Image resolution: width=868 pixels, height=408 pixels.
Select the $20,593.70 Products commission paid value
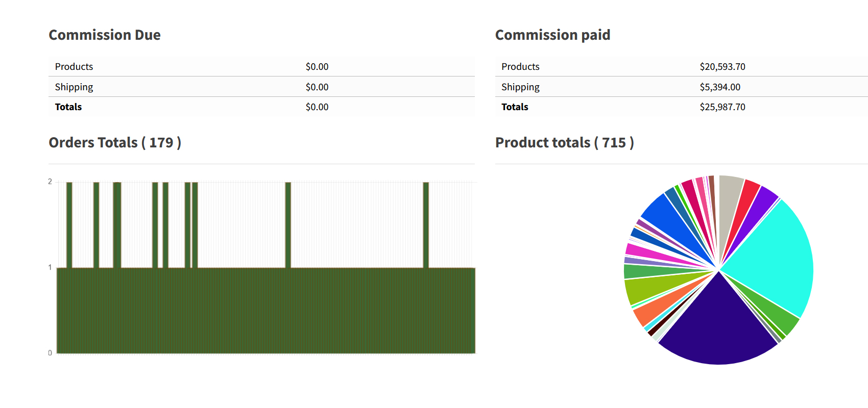[722, 67]
